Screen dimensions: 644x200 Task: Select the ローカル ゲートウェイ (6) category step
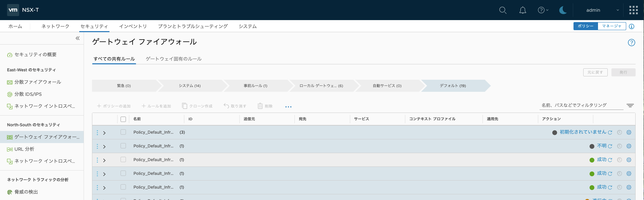tap(321, 86)
